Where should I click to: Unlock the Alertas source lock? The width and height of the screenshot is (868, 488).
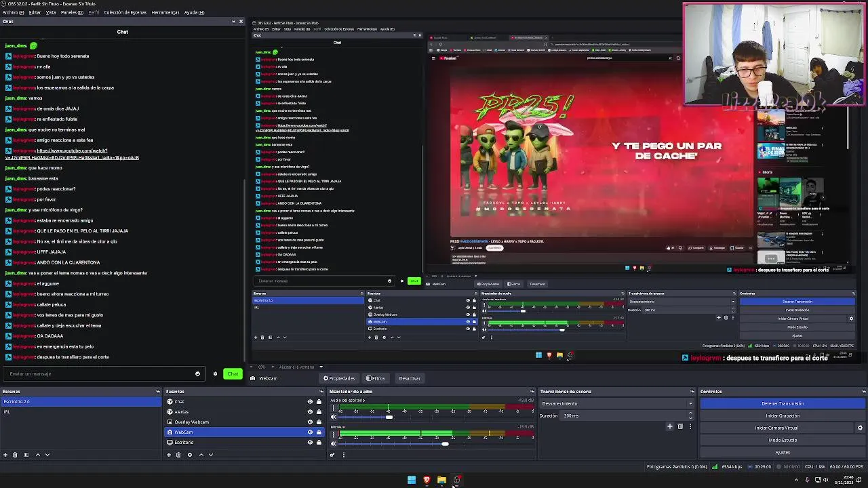(319, 411)
